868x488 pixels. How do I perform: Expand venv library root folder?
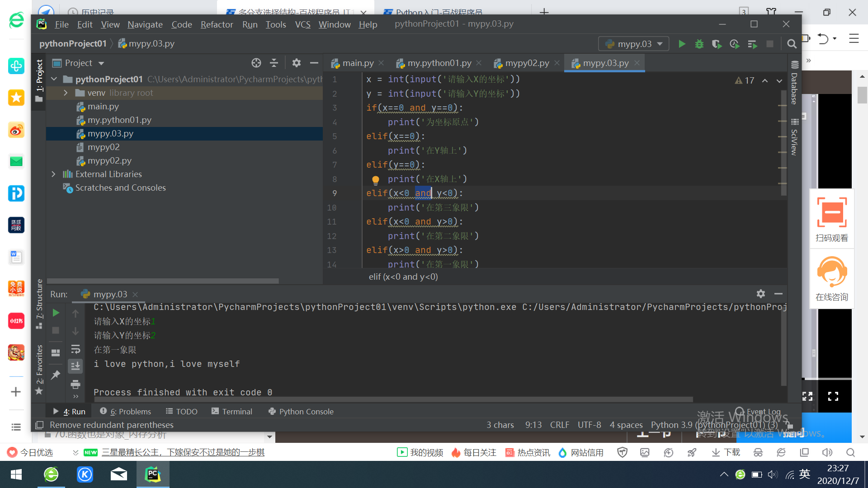66,93
